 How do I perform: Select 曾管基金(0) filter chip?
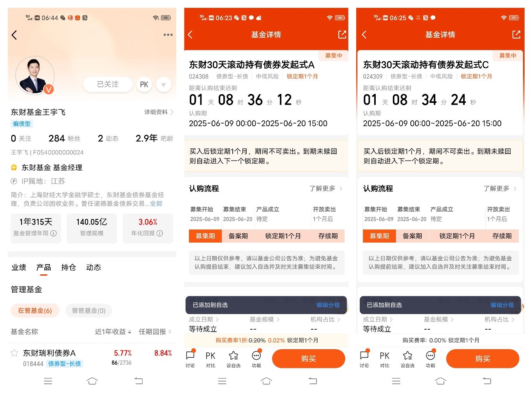click(x=89, y=311)
